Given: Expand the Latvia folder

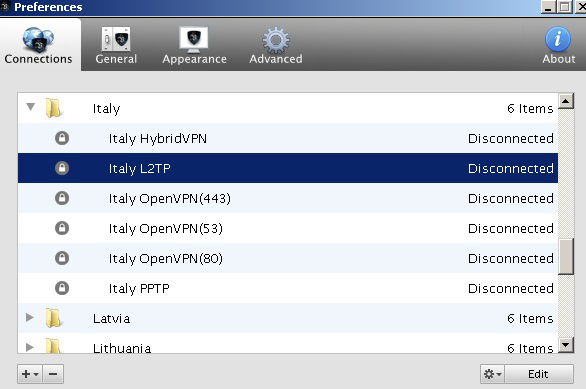Looking at the screenshot, I should (30, 318).
